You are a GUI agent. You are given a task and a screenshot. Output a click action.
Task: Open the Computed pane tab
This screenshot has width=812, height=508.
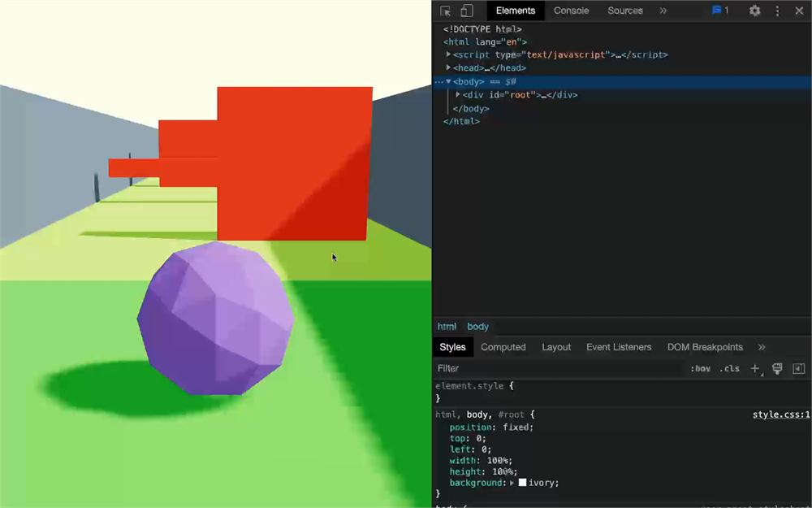point(503,347)
